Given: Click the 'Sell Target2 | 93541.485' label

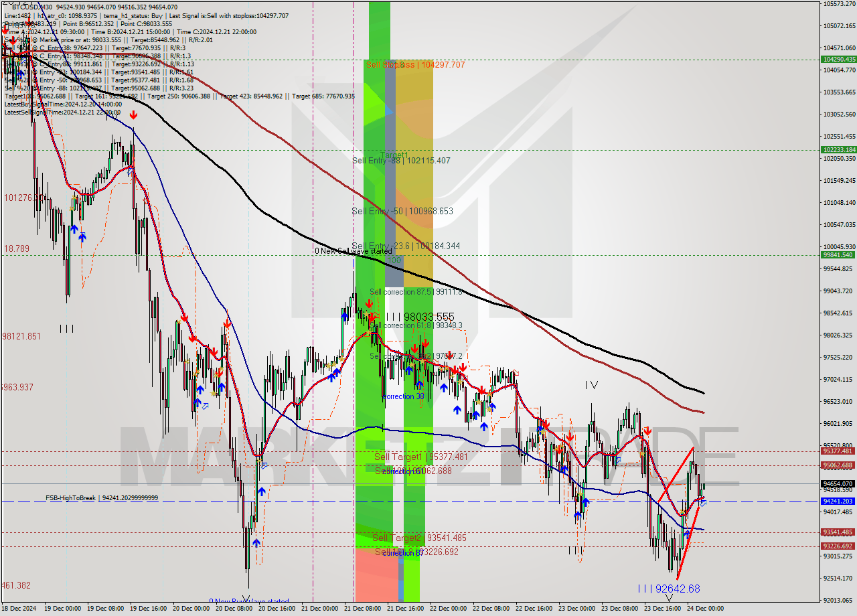Looking at the screenshot, I should coord(419,538).
